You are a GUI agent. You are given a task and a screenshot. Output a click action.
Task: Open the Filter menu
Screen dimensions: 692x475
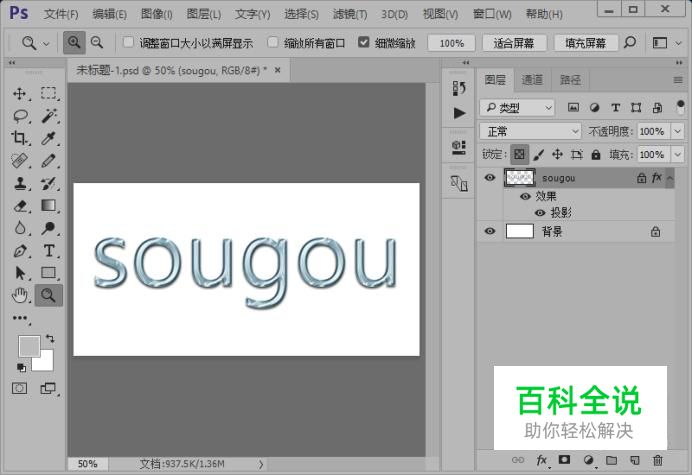350,14
